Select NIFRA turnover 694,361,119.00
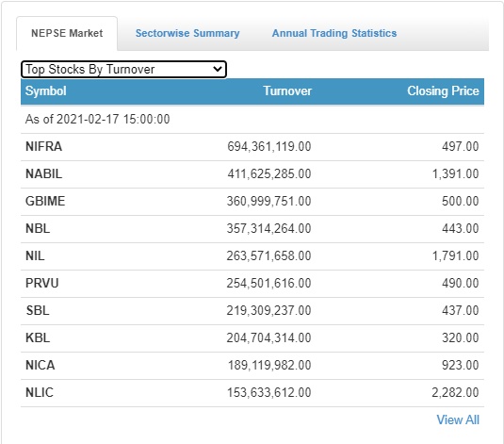The height and width of the screenshot is (444, 504). (269, 146)
